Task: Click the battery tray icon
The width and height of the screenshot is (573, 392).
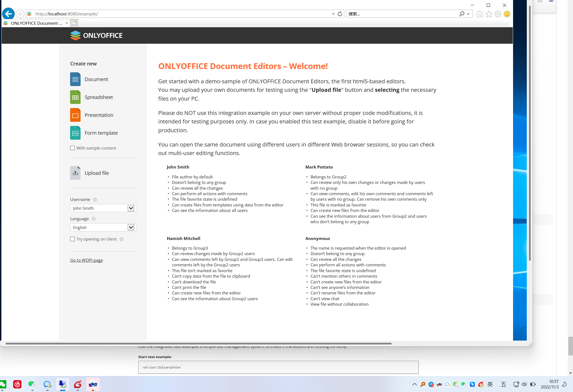Action: tap(533, 384)
